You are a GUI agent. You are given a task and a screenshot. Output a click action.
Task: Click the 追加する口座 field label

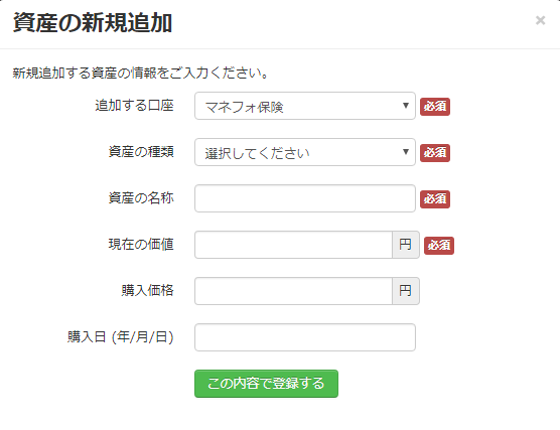click(x=134, y=106)
